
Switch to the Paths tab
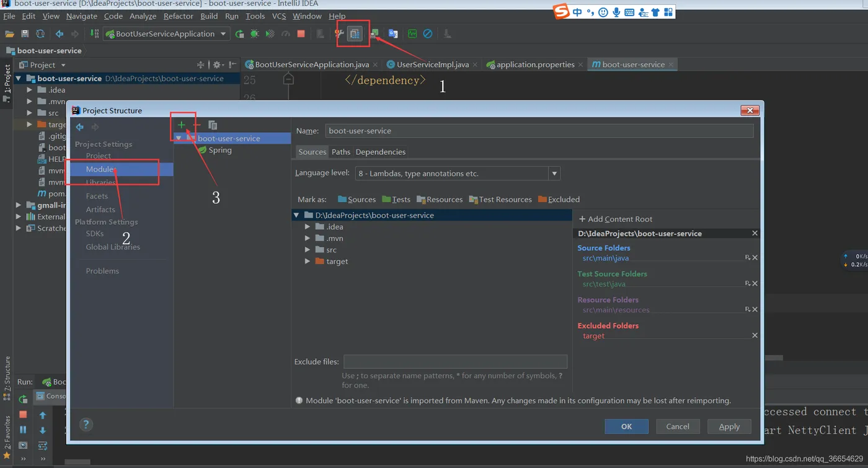[341, 152]
